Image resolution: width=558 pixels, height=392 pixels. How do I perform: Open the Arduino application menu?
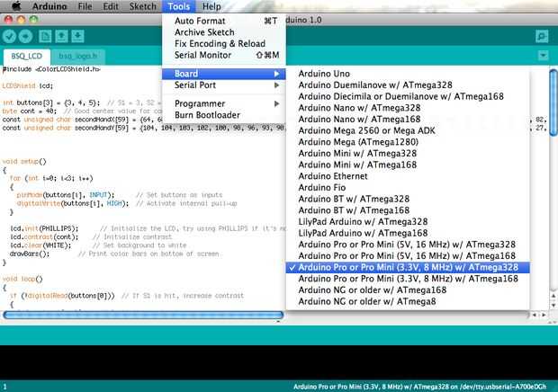coord(49,6)
